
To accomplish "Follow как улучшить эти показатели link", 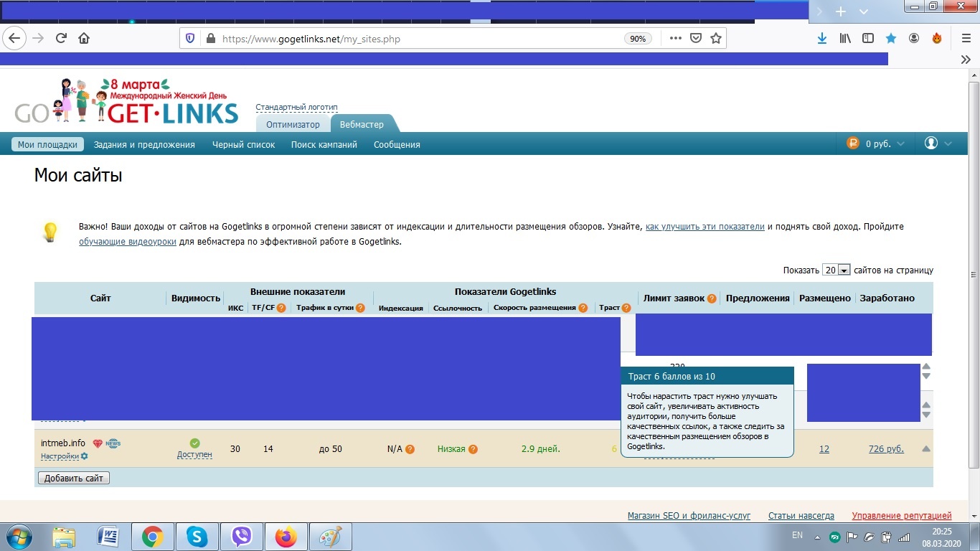I will (705, 227).
